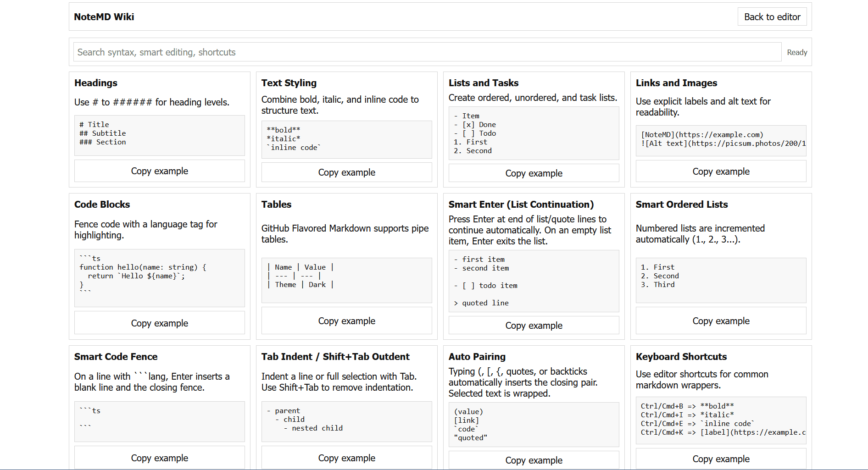The image size is (868, 470).
Task: Copy the Smart Ordered Lists example
Action: point(721,321)
